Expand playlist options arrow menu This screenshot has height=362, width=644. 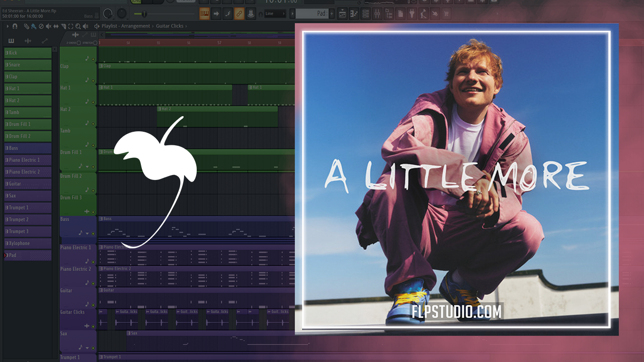click(8, 26)
